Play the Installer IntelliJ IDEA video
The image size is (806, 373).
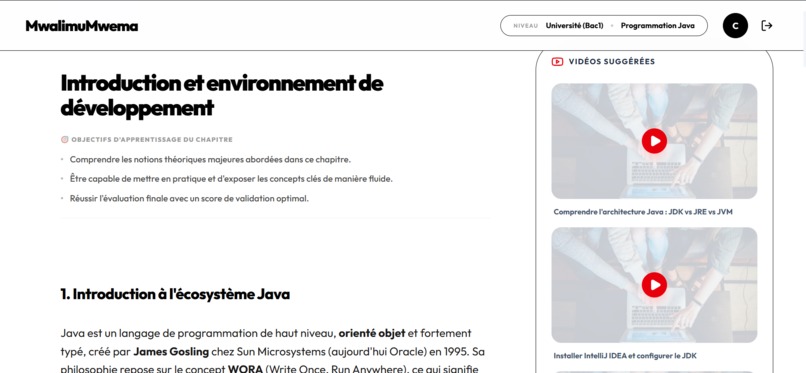654,285
